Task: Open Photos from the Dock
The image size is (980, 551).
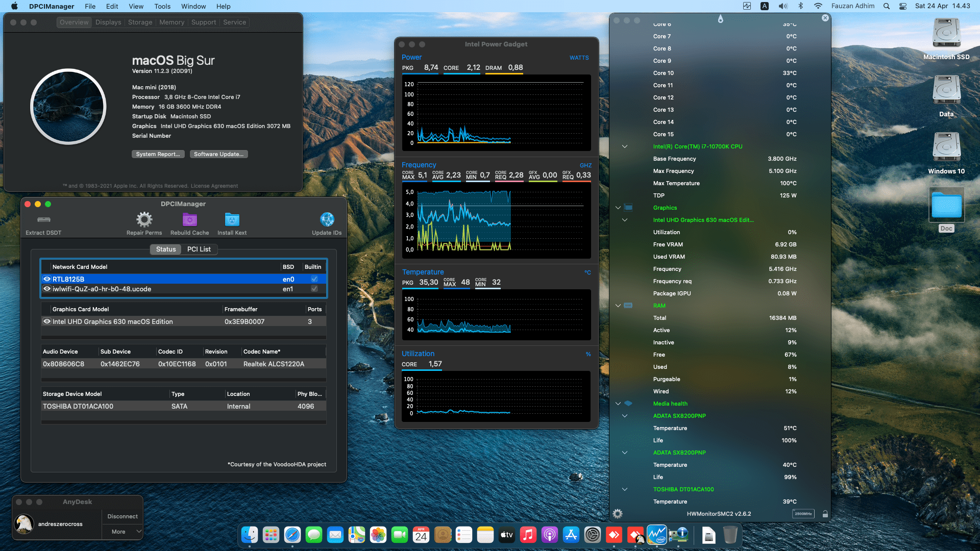Action: point(378,535)
